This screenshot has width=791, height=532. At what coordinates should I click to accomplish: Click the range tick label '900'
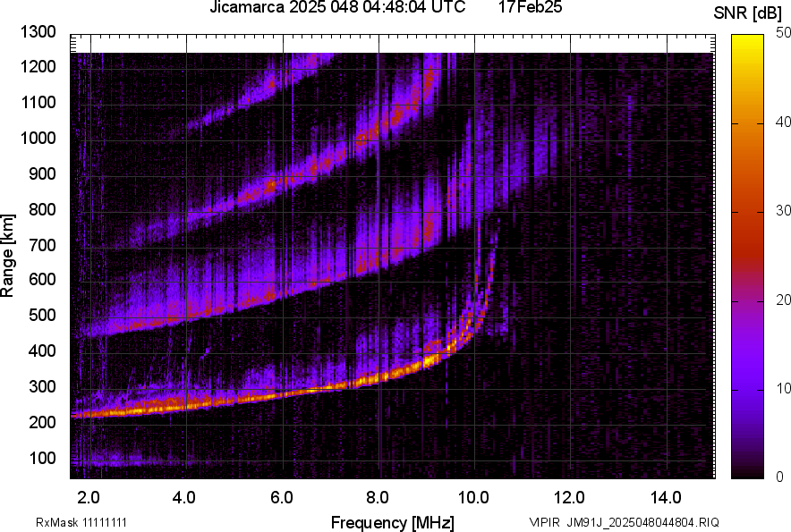[x=42, y=173]
